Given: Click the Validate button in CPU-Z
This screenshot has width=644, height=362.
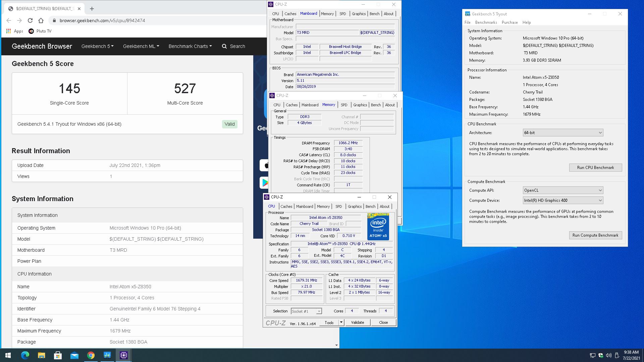Looking at the screenshot, I should [x=358, y=322].
